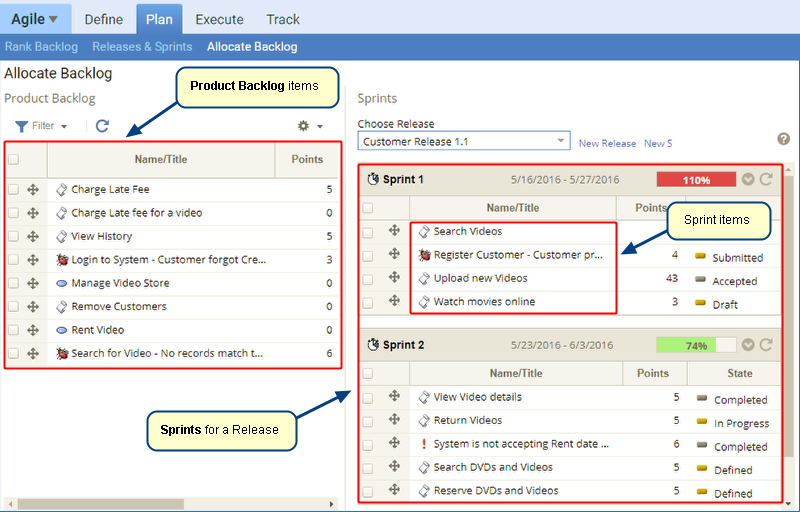800x512 pixels.
Task: Click drag handle for Charge Late Fee
Action: coord(33,189)
